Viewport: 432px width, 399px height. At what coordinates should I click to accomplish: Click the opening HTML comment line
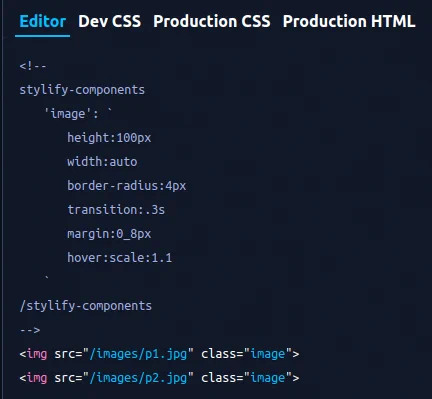(33, 66)
